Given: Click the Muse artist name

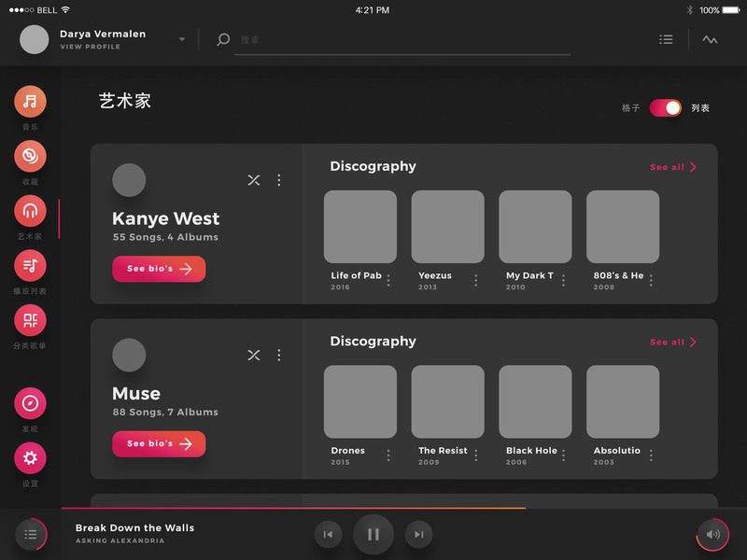Looking at the screenshot, I should pos(136,393).
